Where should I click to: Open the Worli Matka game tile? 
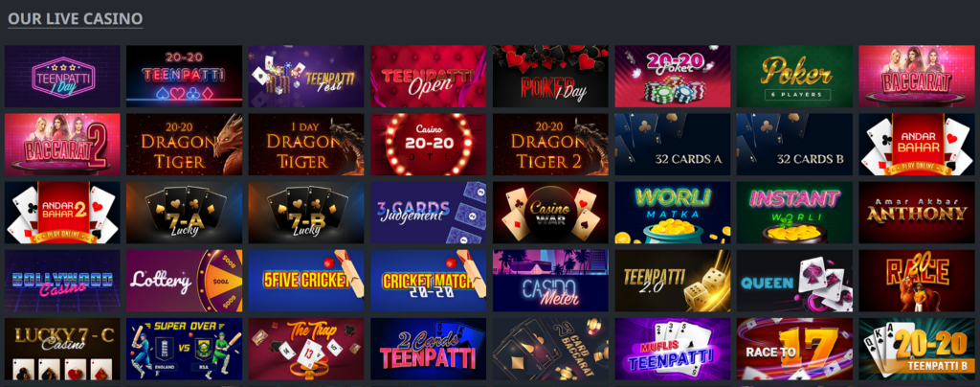click(x=672, y=213)
